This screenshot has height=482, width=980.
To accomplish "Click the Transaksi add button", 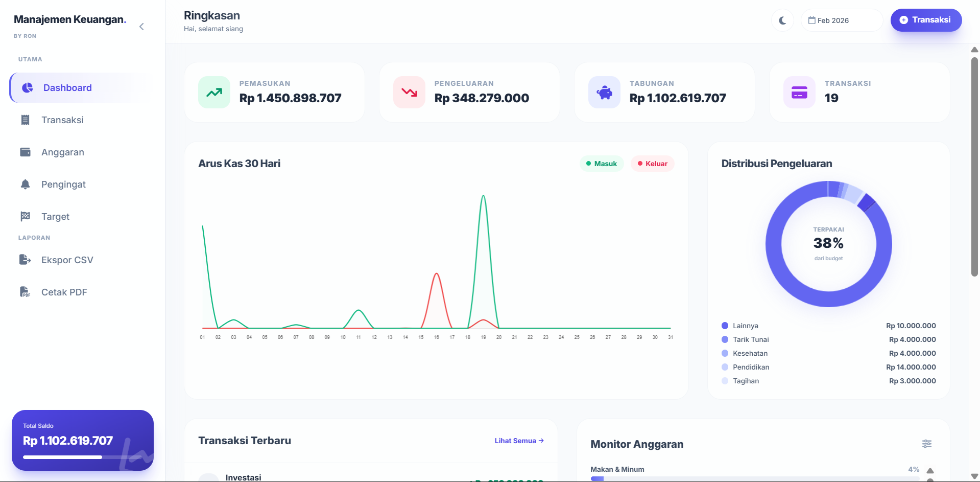I will (x=926, y=20).
